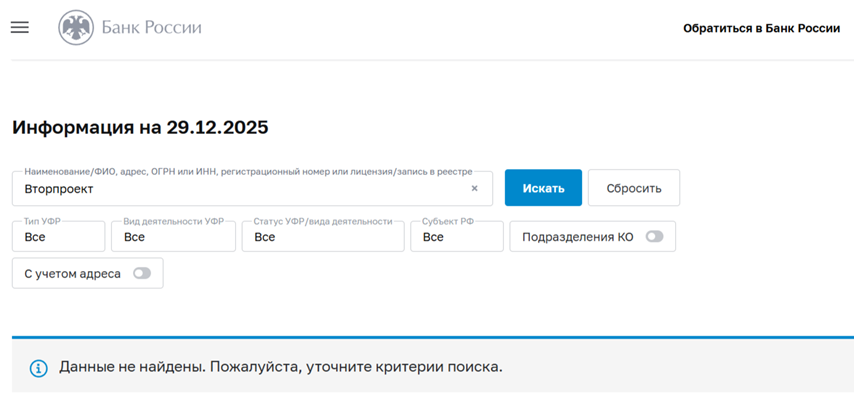Viewport: 854px width, 414px height.
Task: Focus the search field containing 'Вторпроект'
Action: [240, 189]
